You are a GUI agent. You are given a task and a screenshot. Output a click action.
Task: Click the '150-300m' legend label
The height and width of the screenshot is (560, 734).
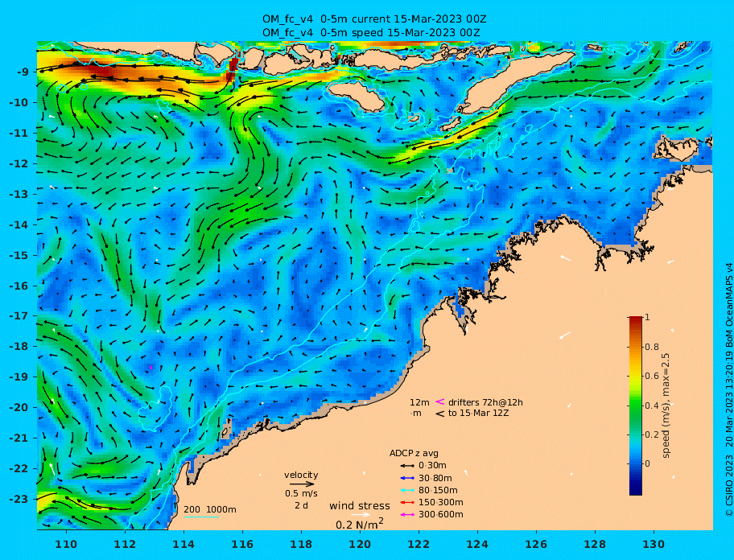click(x=440, y=502)
